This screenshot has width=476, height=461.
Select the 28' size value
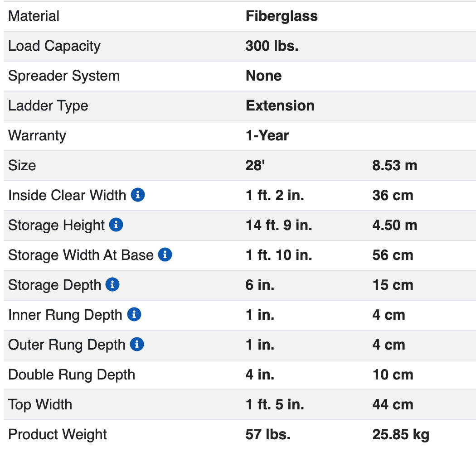tap(255, 165)
